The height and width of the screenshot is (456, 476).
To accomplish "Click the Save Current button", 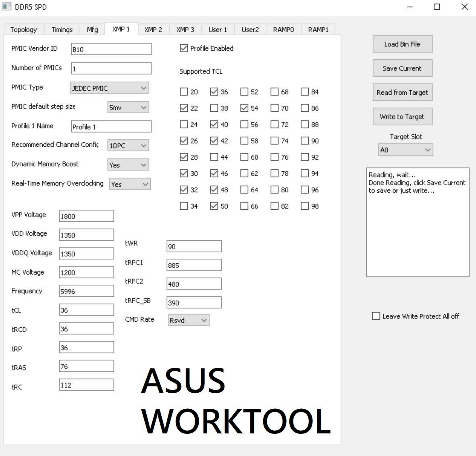I will pos(403,68).
